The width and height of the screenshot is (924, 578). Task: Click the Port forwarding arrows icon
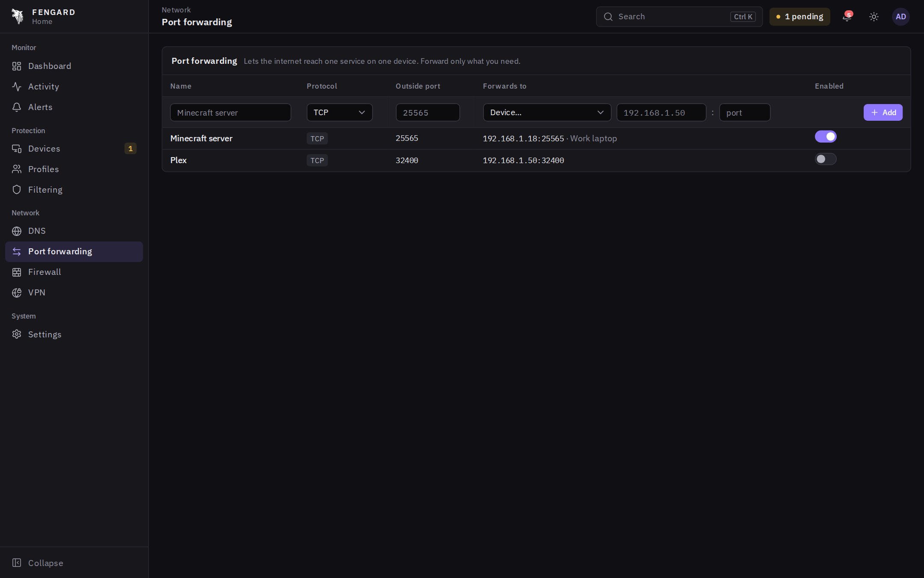coord(17,252)
